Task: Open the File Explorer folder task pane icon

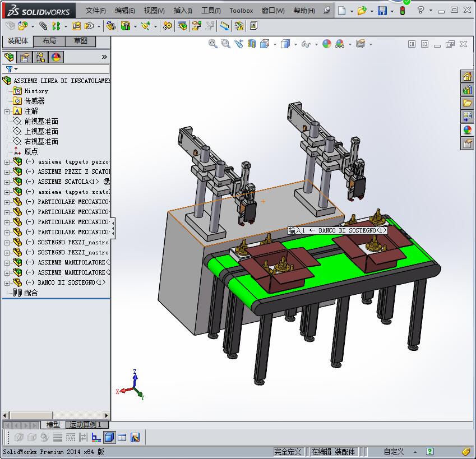Action: pyautogui.click(x=467, y=103)
